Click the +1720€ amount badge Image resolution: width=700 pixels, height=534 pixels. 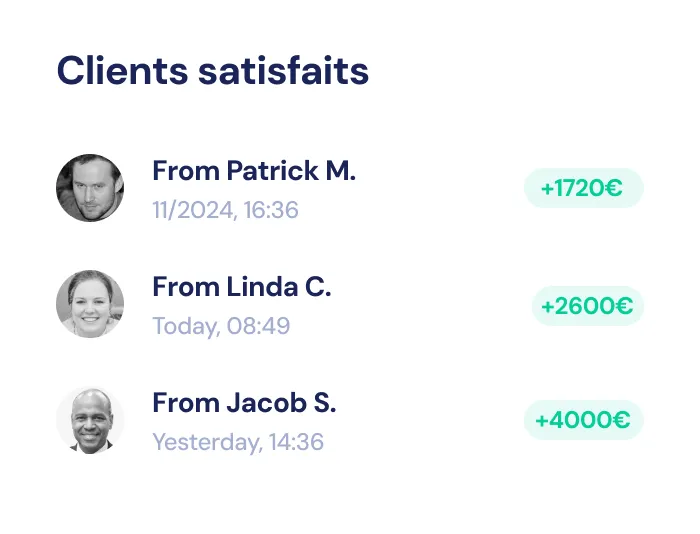583,188
